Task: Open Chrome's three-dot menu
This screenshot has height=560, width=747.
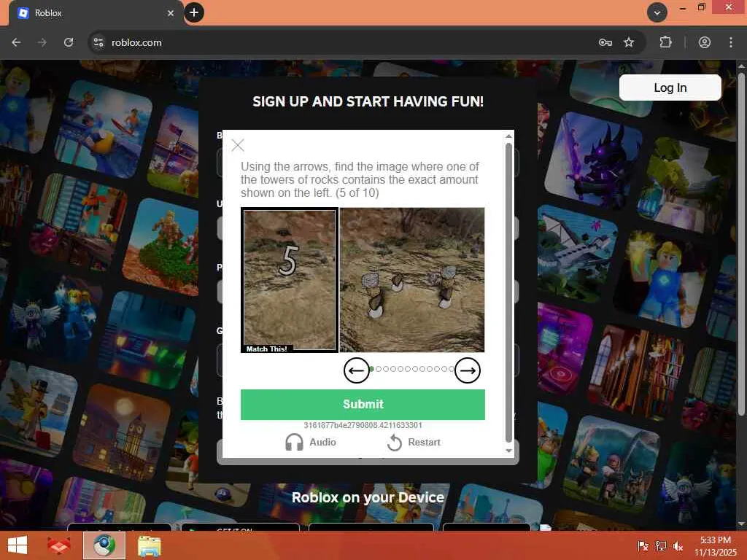Action: [x=731, y=42]
